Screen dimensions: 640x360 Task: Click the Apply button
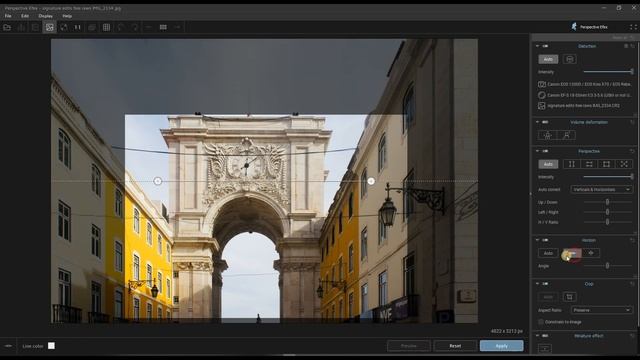click(x=502, y=346)
